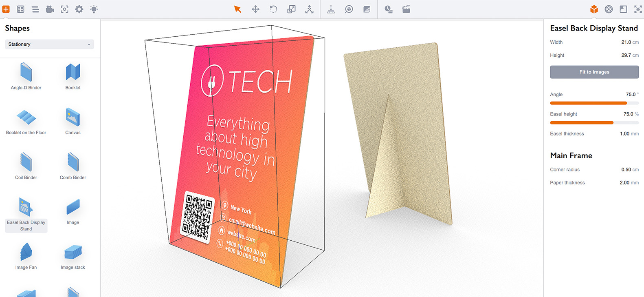Viewport: 644px width, 297px height.
Task: Edit the Easel height value 75.0 percent
Action: (x=628, y=114)
